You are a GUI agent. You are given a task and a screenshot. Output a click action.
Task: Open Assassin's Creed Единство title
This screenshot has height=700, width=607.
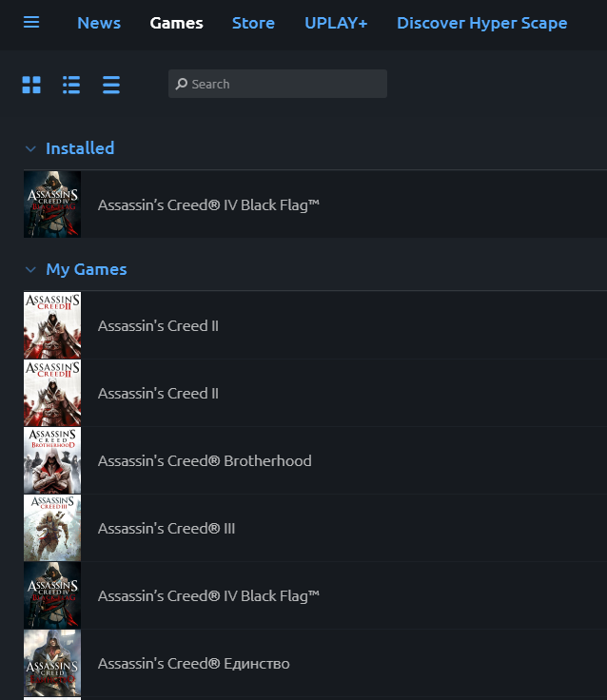(193, 663)
